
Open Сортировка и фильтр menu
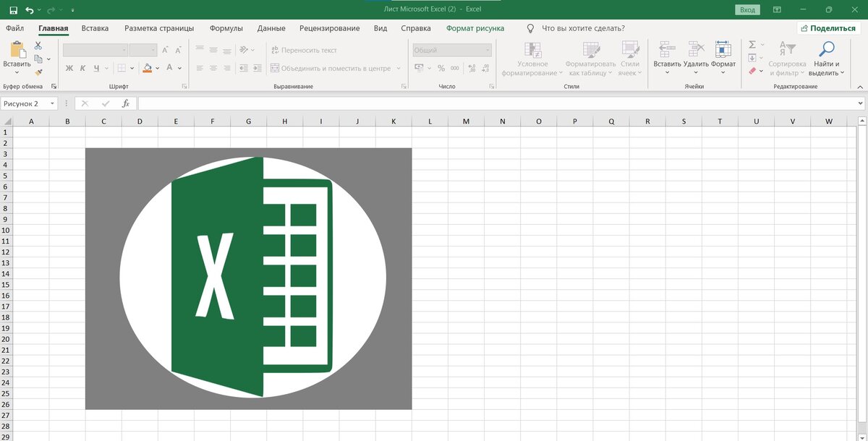pyautogui.click(x=786, y=59)
